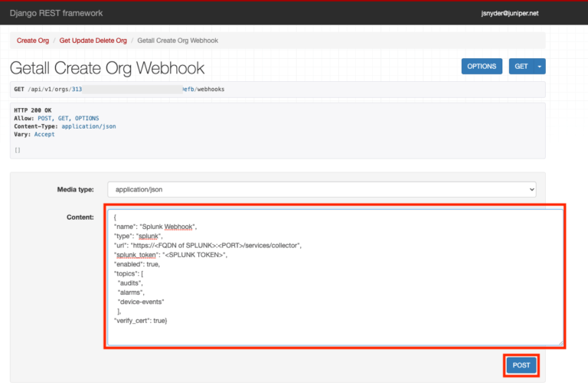The height and width of the screenshot is (392, 588).
Task: Click the Content-Type application/json header value
Action: (89, 126)
